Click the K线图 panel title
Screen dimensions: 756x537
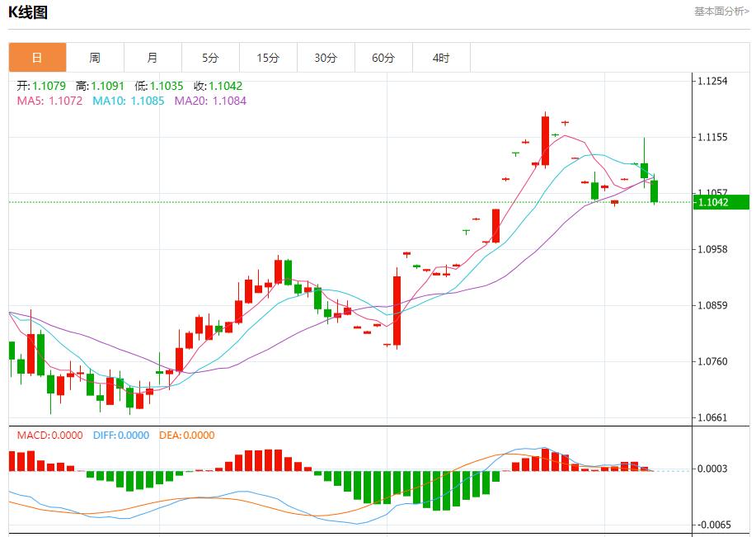coord(28,12)
